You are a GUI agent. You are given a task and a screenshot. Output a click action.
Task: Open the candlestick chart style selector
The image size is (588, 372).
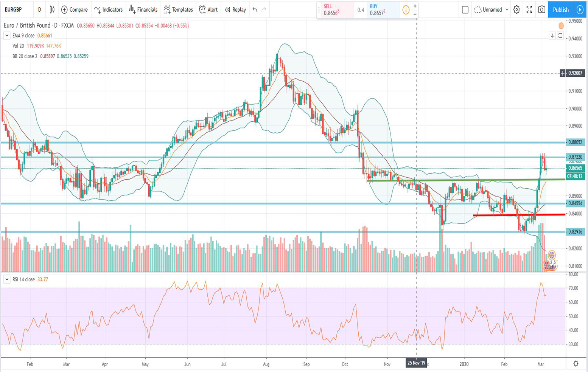pyautogui.click(x=52, y=9)
